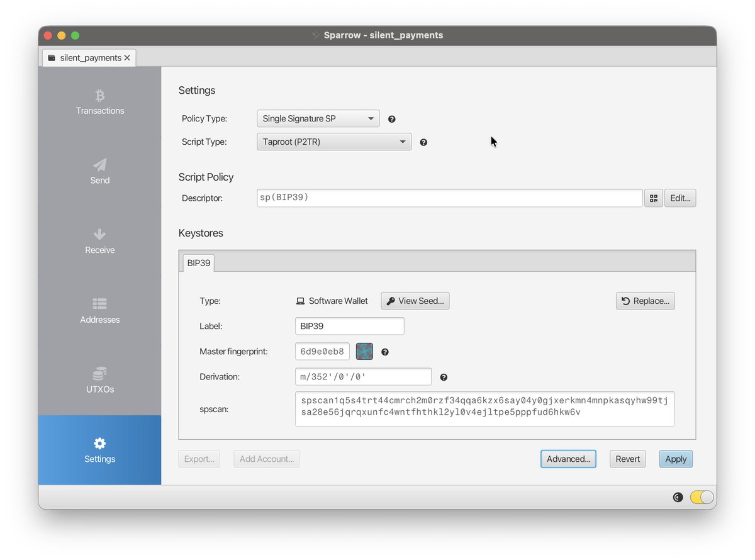
Task: Click the View Seed... button
Action: tap(415, 301)
